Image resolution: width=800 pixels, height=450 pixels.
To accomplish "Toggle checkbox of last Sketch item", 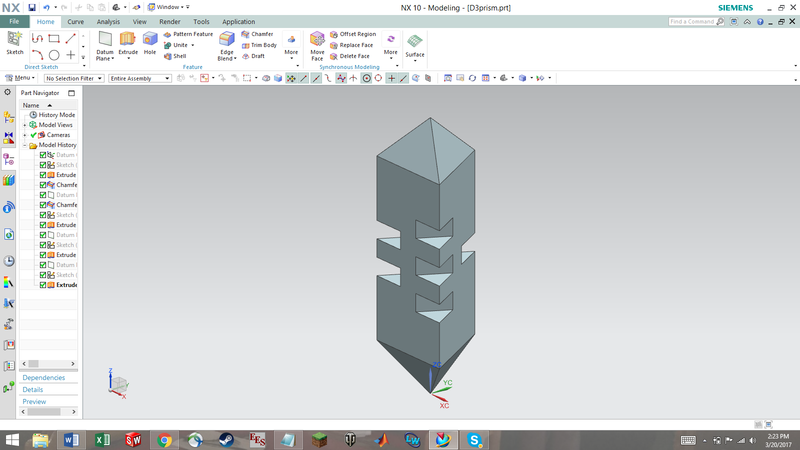I will point(43,275).
